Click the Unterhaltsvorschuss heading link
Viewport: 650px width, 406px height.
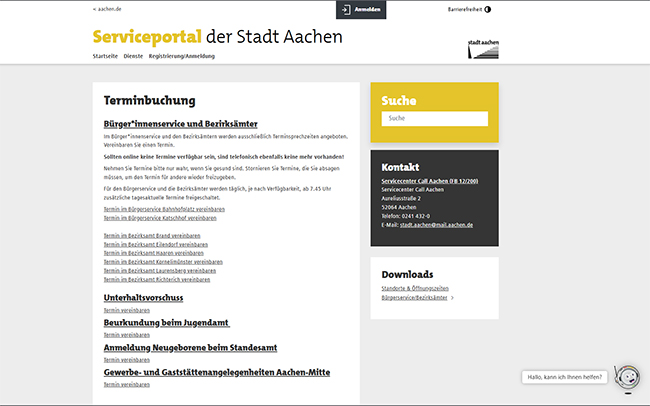click(x=143, y=298)
